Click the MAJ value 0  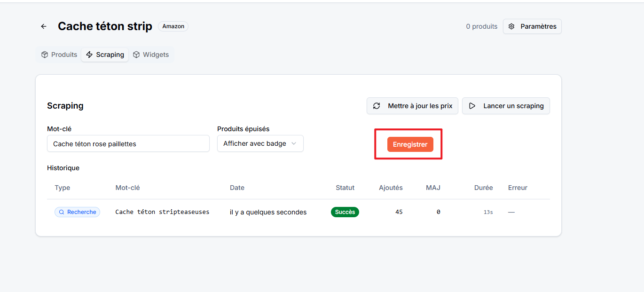438,212
